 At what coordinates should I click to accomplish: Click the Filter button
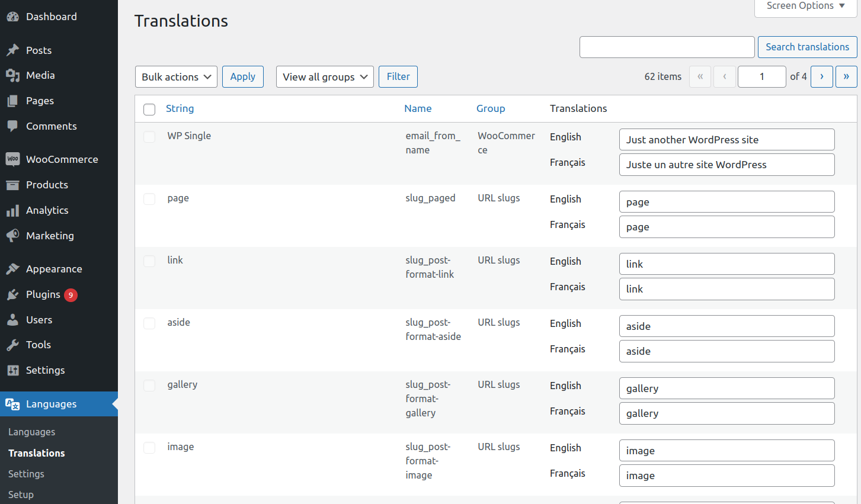click(x=398, y=76)
